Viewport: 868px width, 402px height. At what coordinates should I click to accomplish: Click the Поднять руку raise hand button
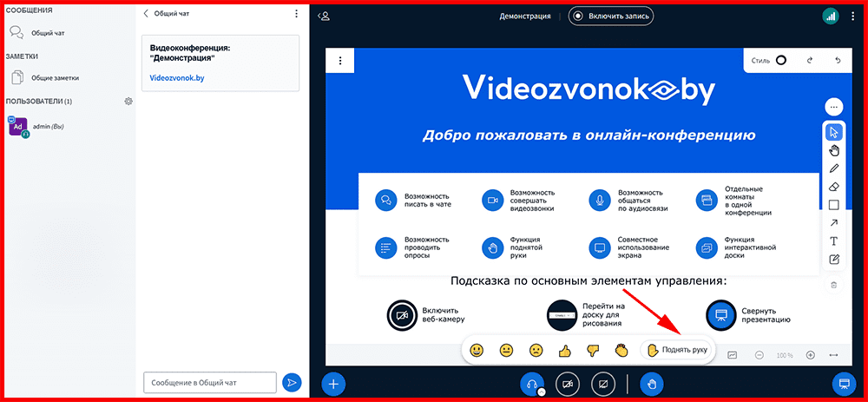click(x=676, y=350)
